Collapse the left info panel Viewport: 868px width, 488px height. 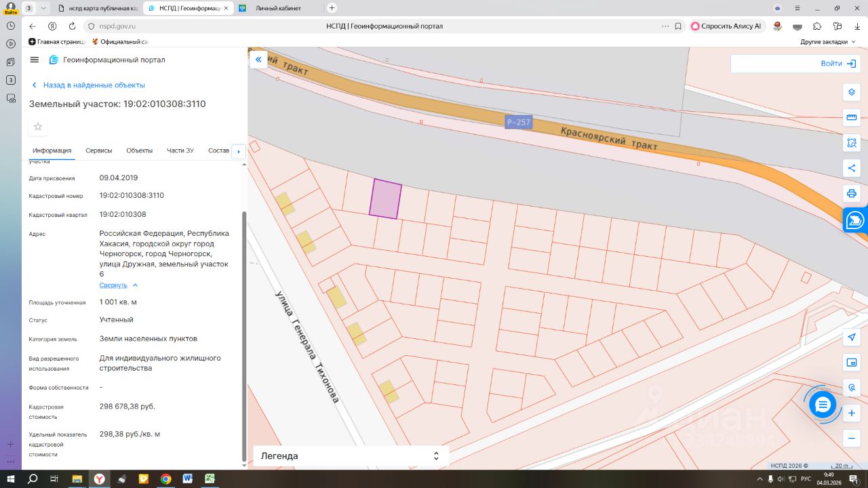coord(258,60)
